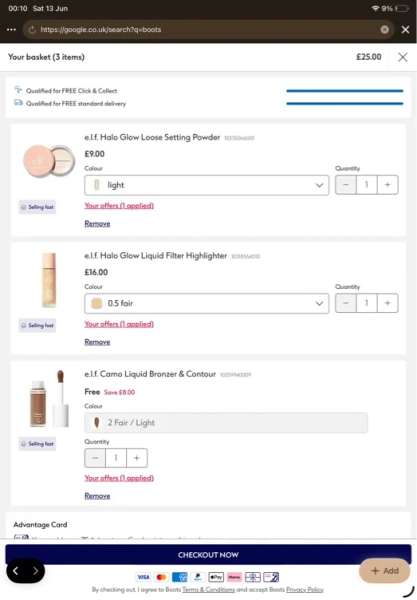The width and height of the screenshot is (417, 600).
Task: Tap the floating + Add button
Action: click(x=384, y=571)
